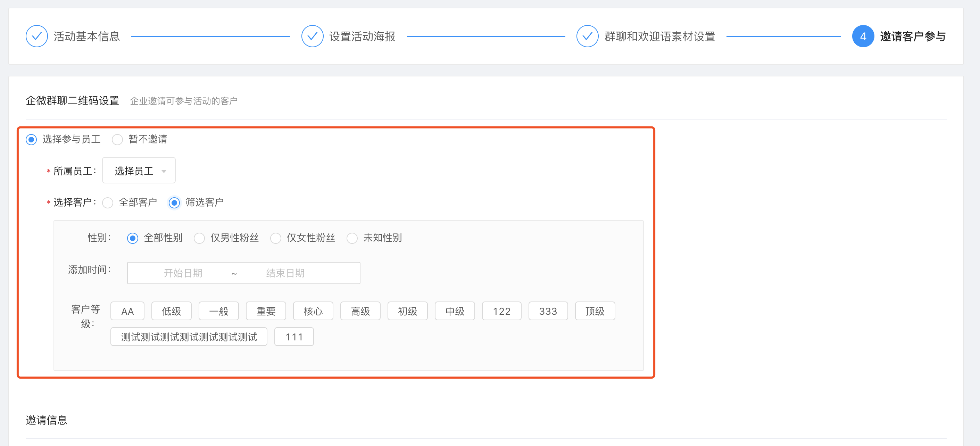Select the long 测试测试 level tag
This screenshot has height=446, width=980.
[x=189, y=336]
